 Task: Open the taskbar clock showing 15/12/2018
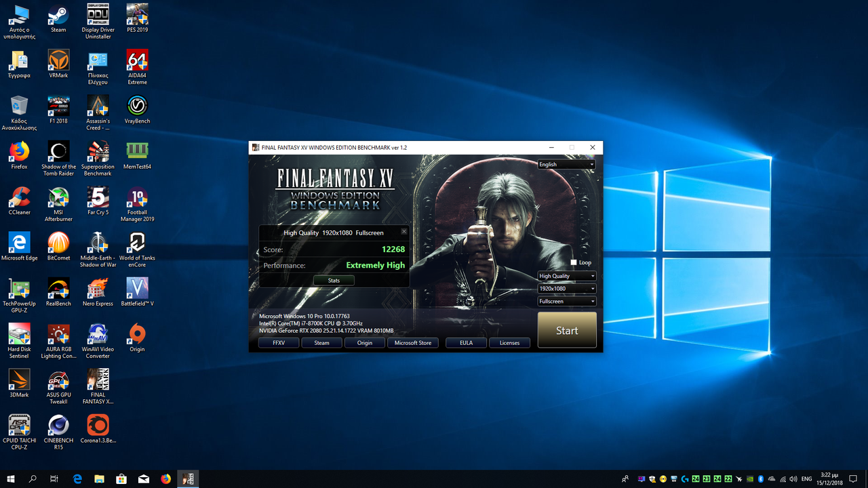(828, 479)
